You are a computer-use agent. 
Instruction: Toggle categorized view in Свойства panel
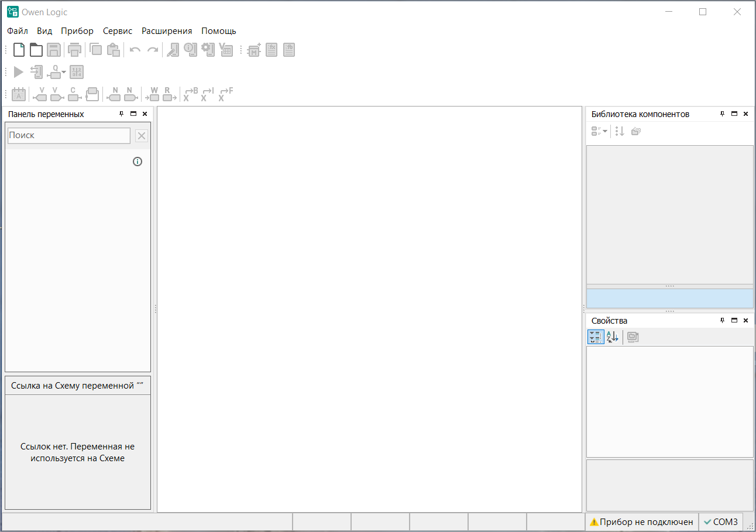click(x=596, y=337)
